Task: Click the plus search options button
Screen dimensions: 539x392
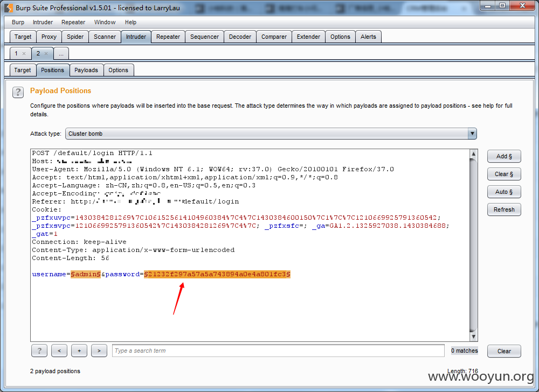Action: click(x=79, y=351)
